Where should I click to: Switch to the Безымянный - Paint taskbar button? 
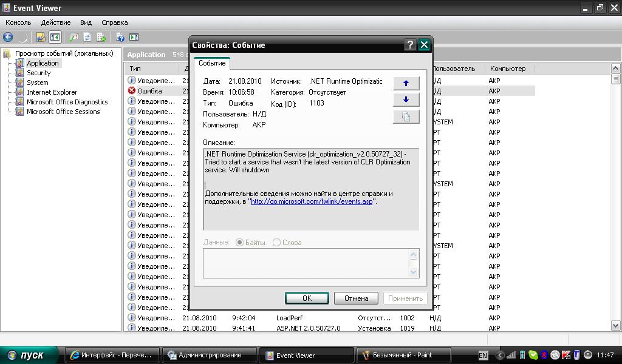click(403, 356)
